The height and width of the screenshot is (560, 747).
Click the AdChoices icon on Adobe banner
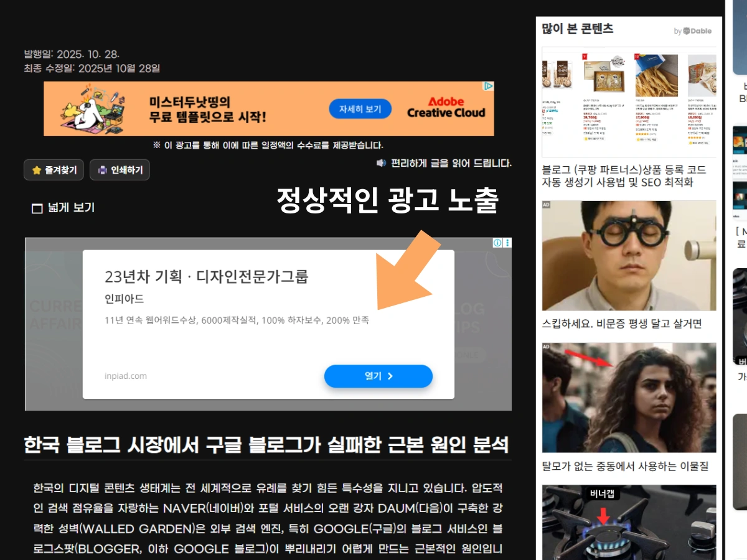tap(489, 86)
